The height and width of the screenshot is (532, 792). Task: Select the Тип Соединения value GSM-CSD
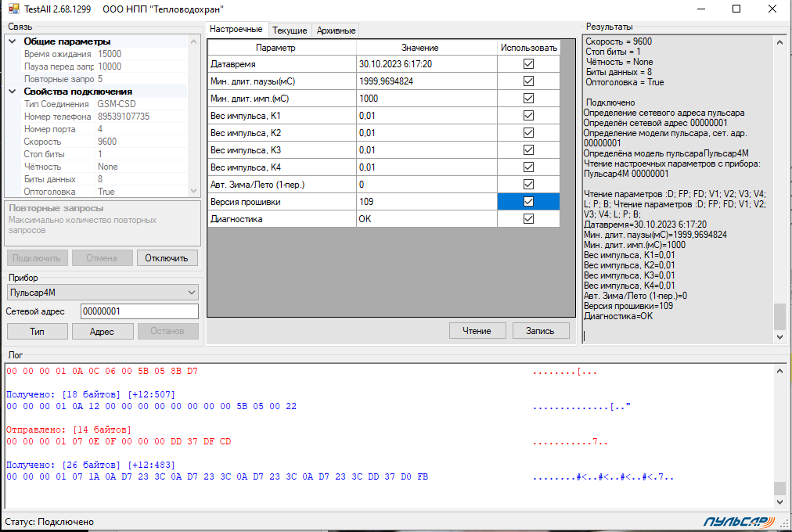[x=141, y=104]
